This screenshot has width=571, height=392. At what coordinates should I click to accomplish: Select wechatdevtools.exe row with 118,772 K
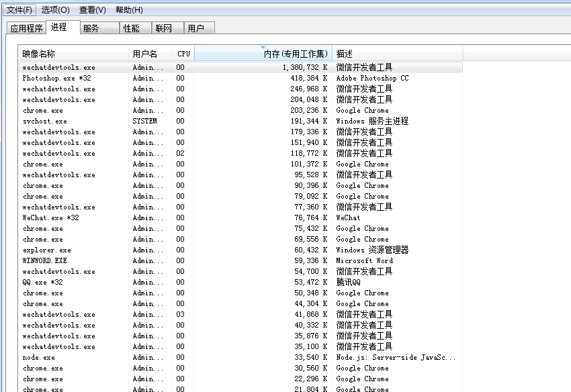point(240,153)
